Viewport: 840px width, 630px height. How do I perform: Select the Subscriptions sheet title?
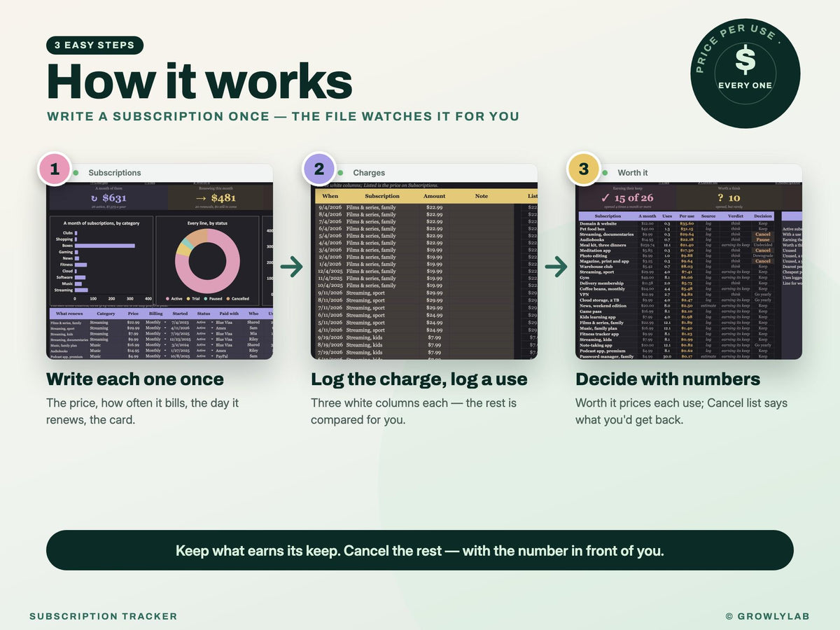115,173
